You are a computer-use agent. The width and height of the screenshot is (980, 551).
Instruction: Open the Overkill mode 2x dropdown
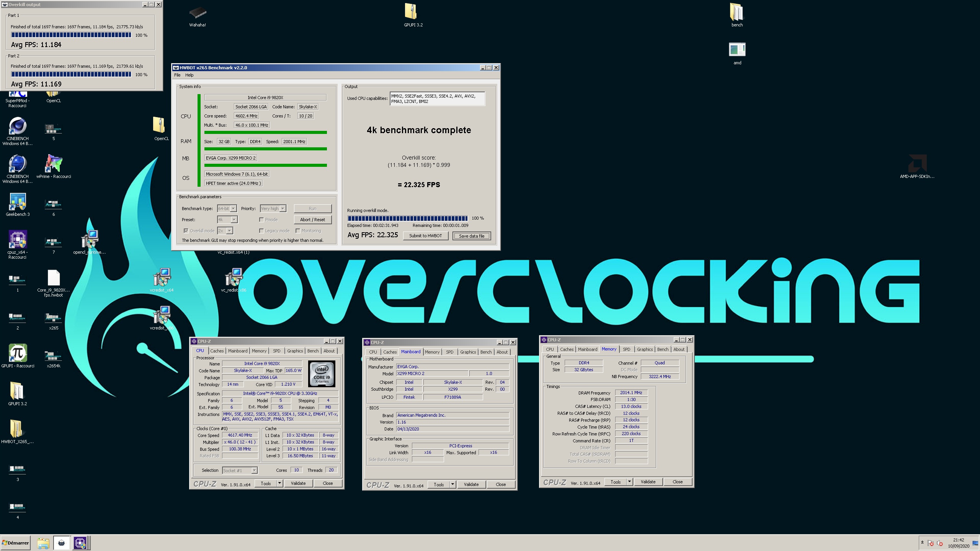[x=225, y=231]
